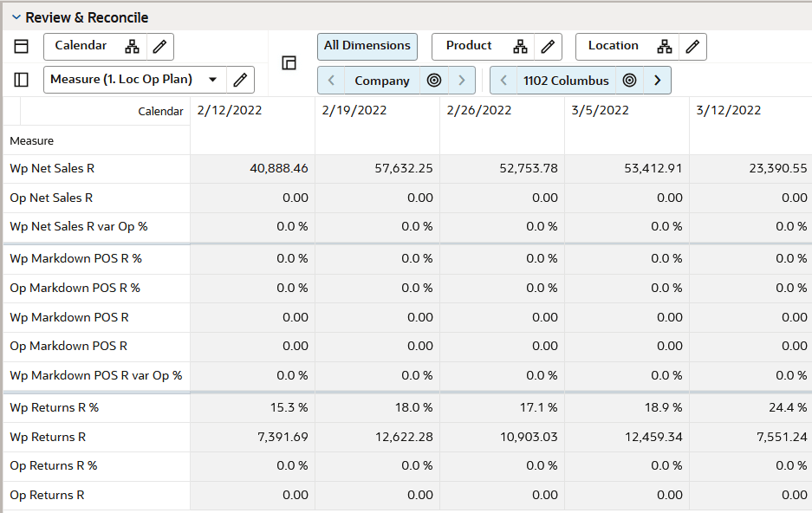
Task: Open the Location hierarchy icon
Action: pyautogui.click(x=665, y=47)
